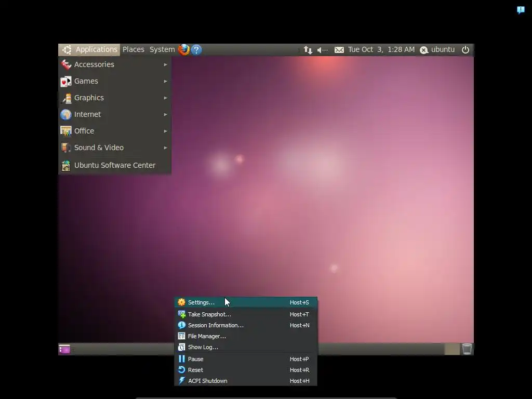Viewport: 532px width, 399px height.
Task: Click the Internet globe icon
Action: [x=66, y=114]
